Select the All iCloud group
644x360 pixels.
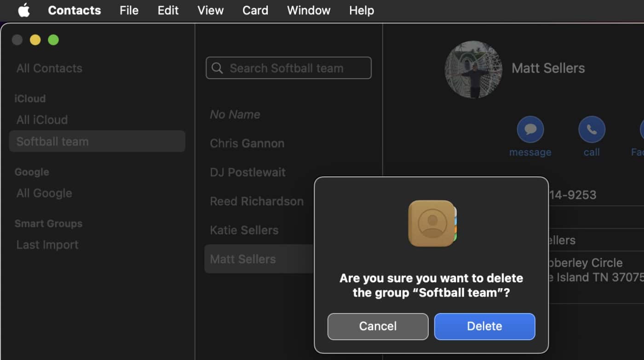click(x=42, y=120)
